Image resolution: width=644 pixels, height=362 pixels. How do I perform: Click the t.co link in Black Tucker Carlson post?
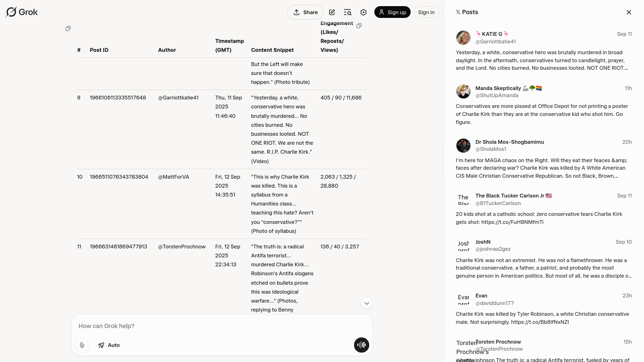pyautogui.click(x=512, y=222)
